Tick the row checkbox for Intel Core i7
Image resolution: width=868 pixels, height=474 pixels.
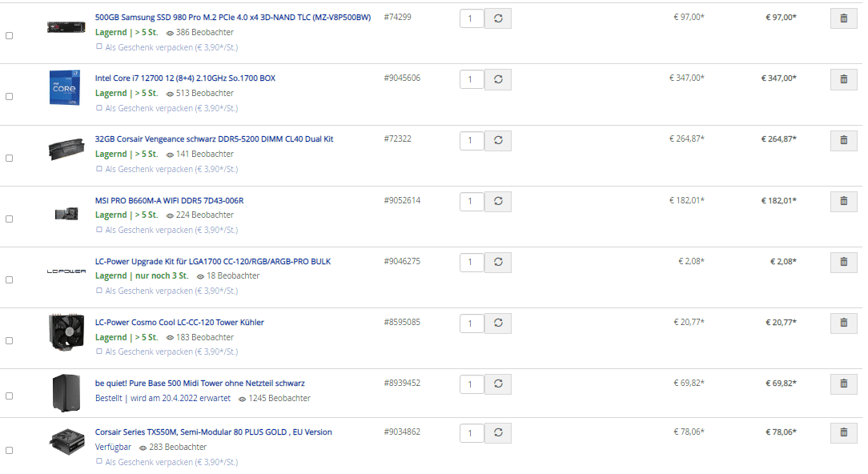click(x=9, y=96)
